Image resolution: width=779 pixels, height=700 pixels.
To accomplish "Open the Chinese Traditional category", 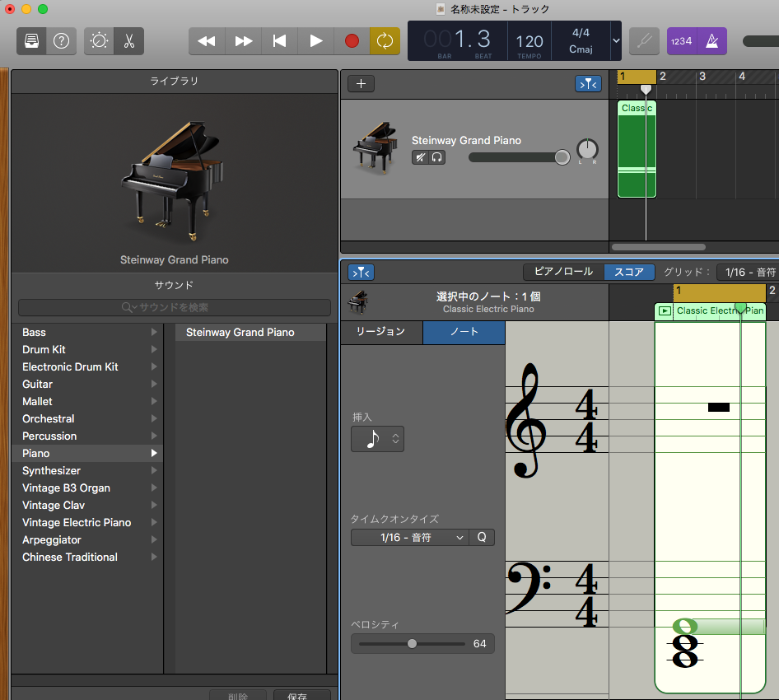I will pos(87,557).
